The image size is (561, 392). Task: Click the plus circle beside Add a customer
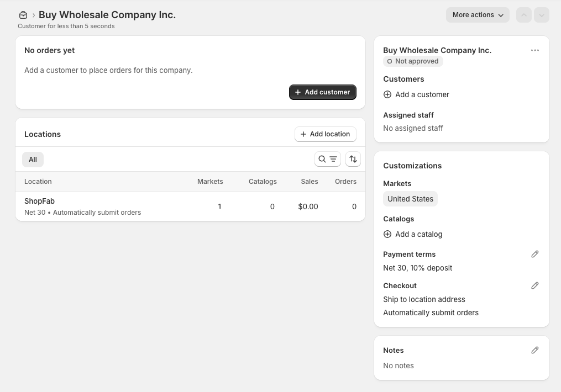387,94
